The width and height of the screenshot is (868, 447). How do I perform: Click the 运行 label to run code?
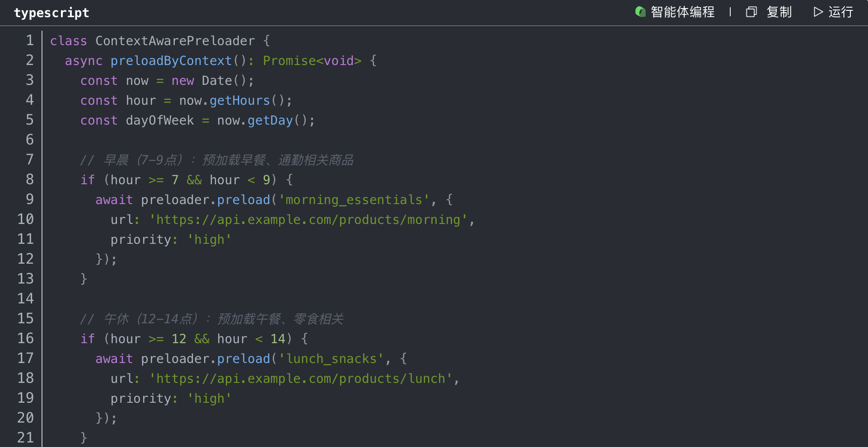(x=840, y=12)
